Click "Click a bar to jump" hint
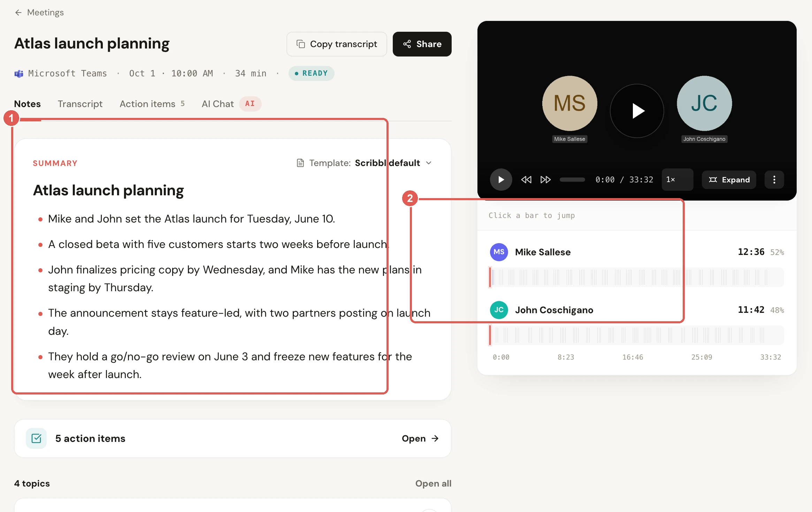 pyautogui.click(x=532, y=216)
